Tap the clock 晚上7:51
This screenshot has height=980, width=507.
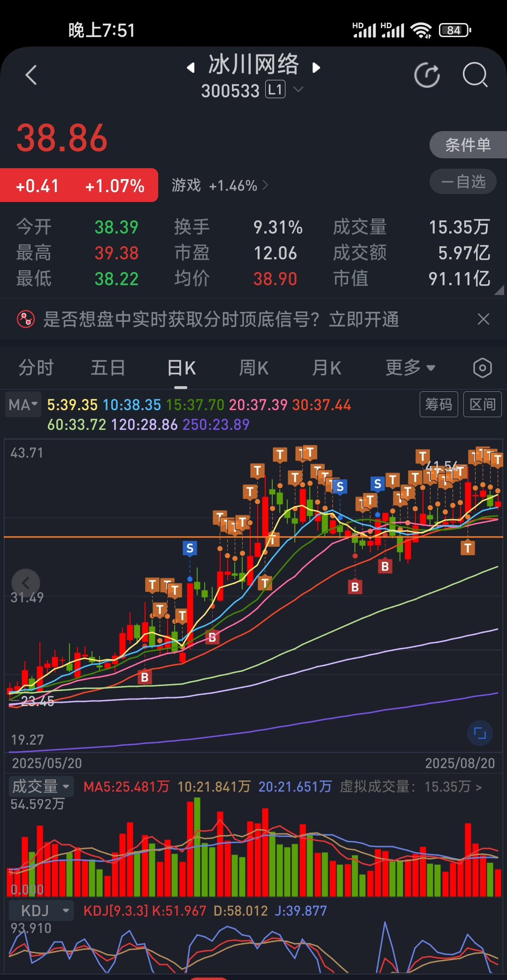[x=101, y=31]
